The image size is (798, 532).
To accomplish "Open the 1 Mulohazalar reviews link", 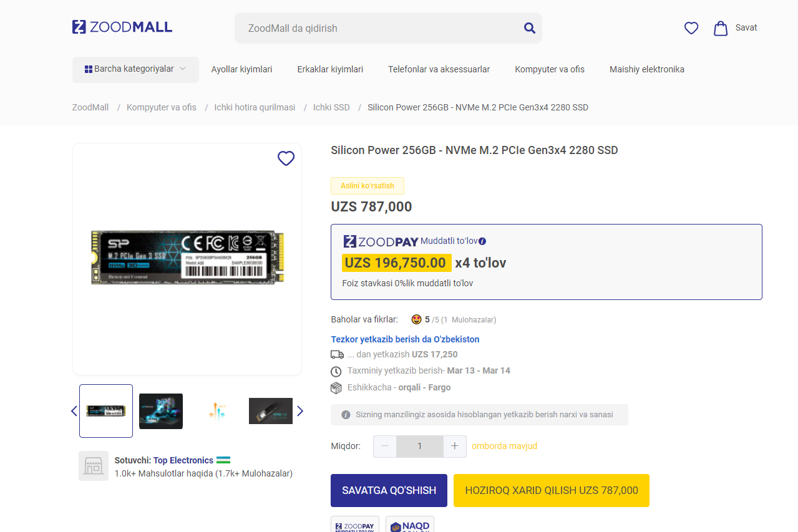I will 469,320.
